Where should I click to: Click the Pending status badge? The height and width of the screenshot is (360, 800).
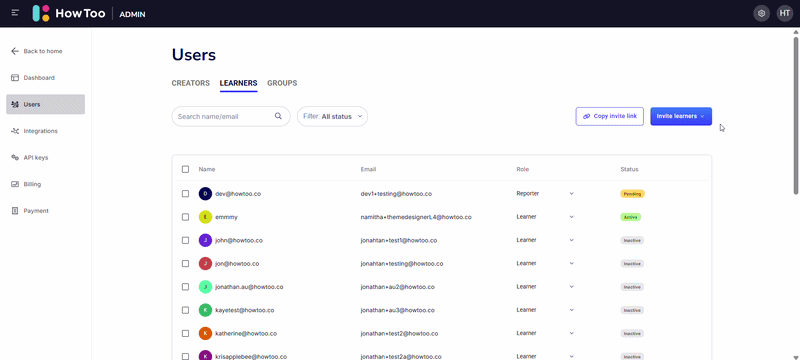632,194
